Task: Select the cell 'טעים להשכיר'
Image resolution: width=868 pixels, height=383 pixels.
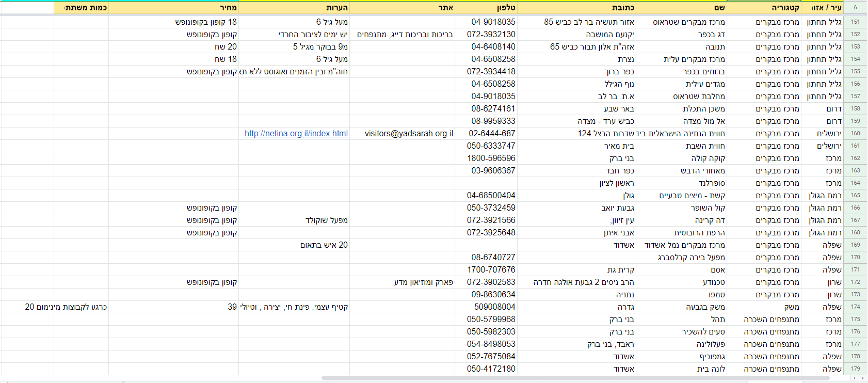Action: coord(681,332)
